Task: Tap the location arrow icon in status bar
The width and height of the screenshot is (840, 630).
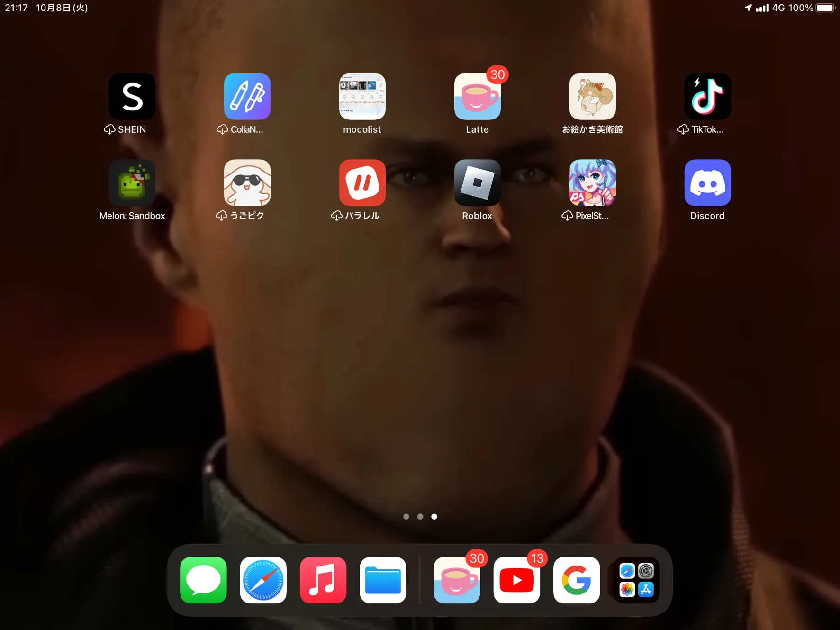Action: (748, 8)
